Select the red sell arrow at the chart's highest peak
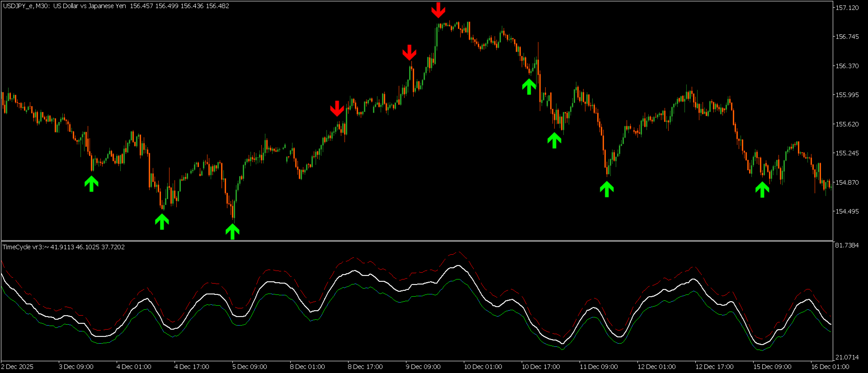Viewport: 868px width, 373px height. (438, 10)
